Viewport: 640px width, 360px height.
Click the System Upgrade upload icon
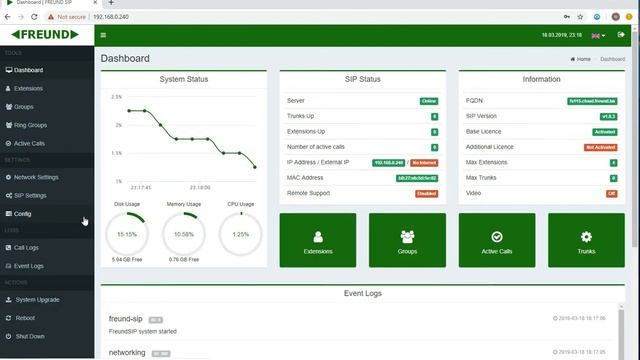pyautogui.click(x=9, y=300)
